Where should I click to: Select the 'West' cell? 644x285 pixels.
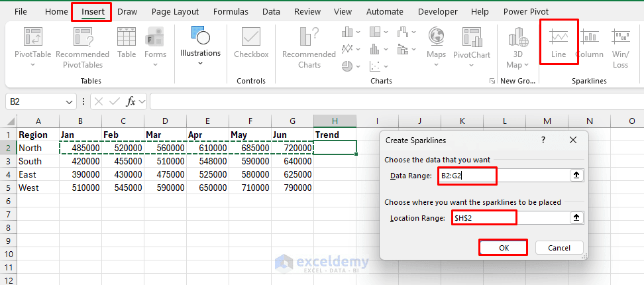(38, 188)
